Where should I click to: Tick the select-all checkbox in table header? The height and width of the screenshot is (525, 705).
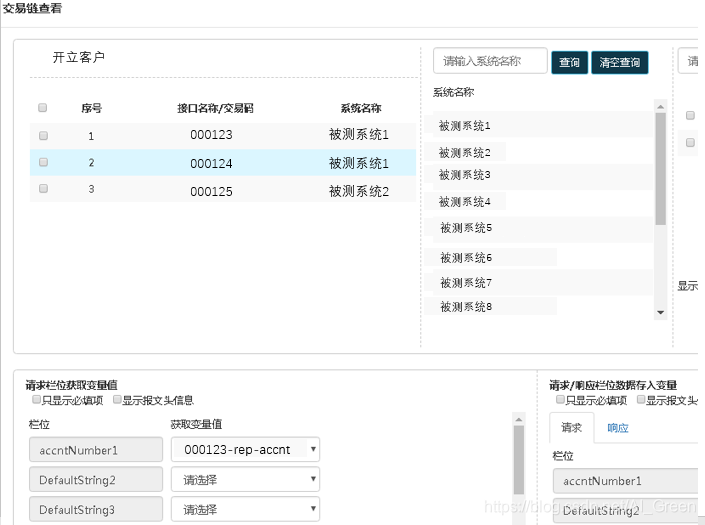(43, 107)
